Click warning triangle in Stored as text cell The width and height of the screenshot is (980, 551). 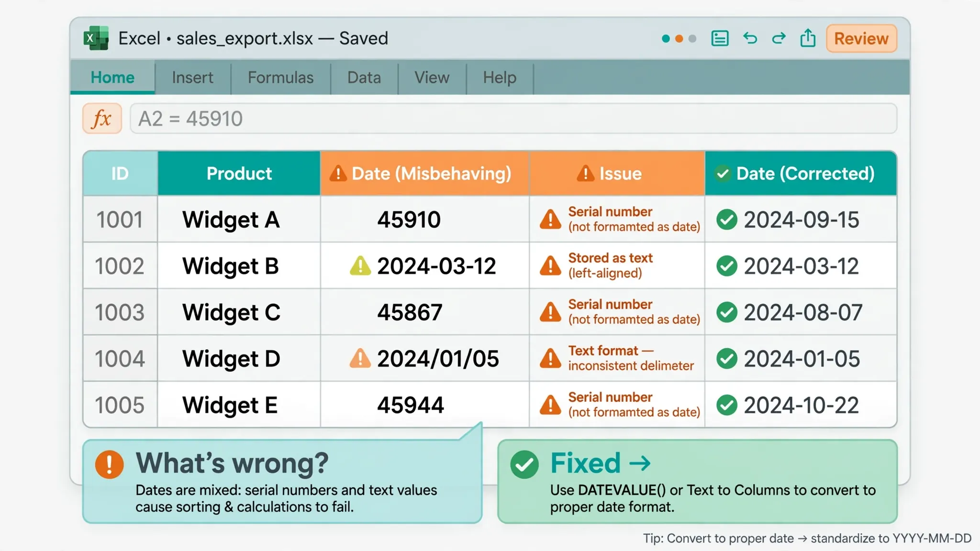pyautogui.click(x=550, y=265)
